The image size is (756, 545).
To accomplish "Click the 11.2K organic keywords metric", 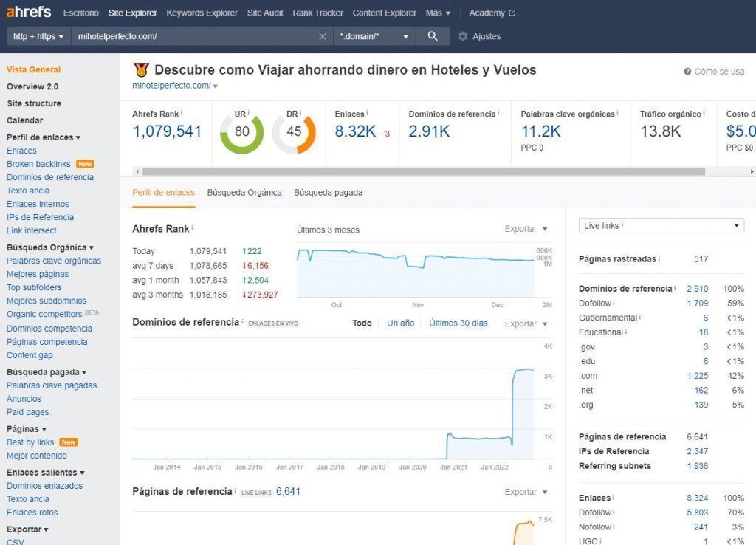I will click(541, 131).
